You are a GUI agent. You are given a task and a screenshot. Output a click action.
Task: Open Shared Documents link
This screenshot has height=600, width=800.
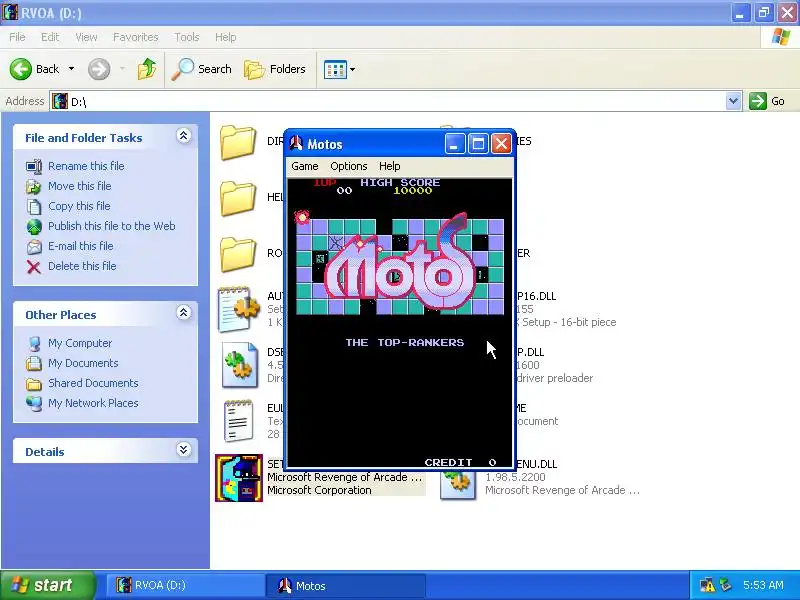93,383
